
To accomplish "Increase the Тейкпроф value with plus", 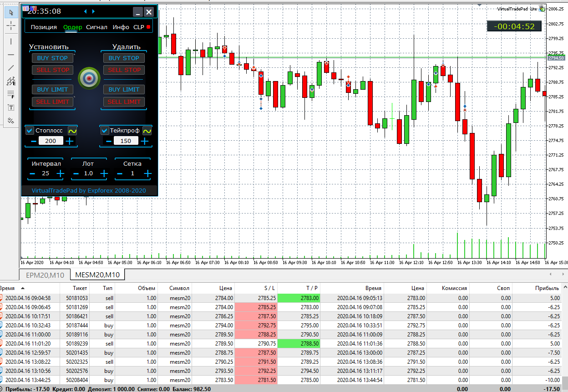I will click(x=145, y=141).
